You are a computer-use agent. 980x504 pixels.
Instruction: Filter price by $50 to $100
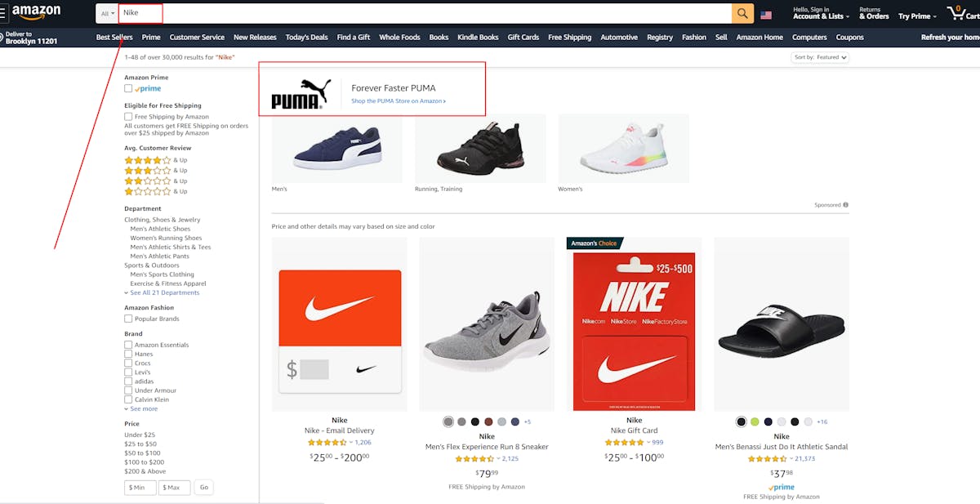click(x=142, y=453)
